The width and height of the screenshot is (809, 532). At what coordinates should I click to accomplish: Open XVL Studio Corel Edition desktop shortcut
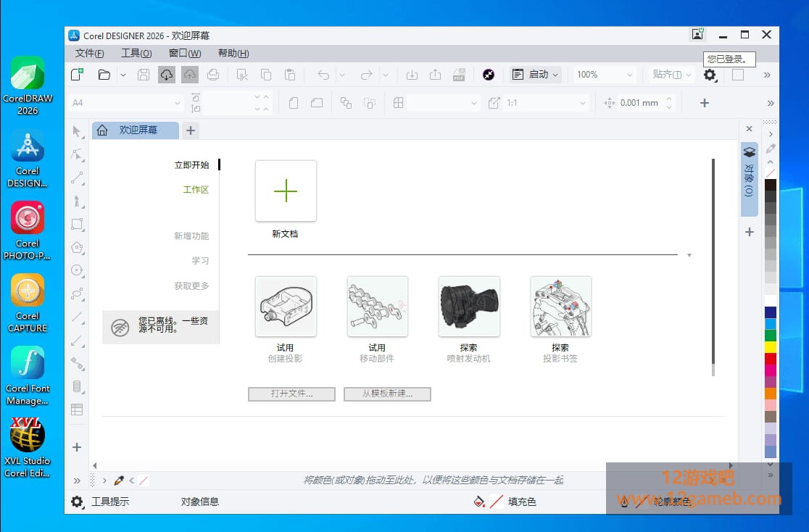tap(28, 448)
